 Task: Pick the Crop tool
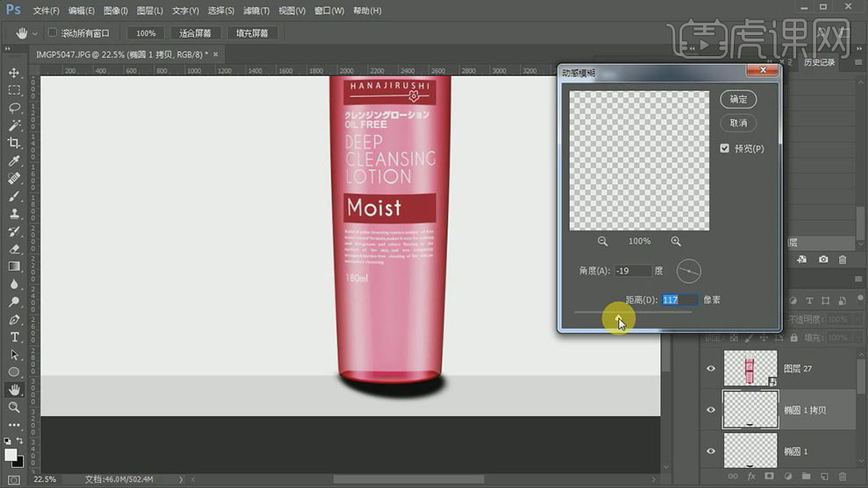click(x=14, y=143)
